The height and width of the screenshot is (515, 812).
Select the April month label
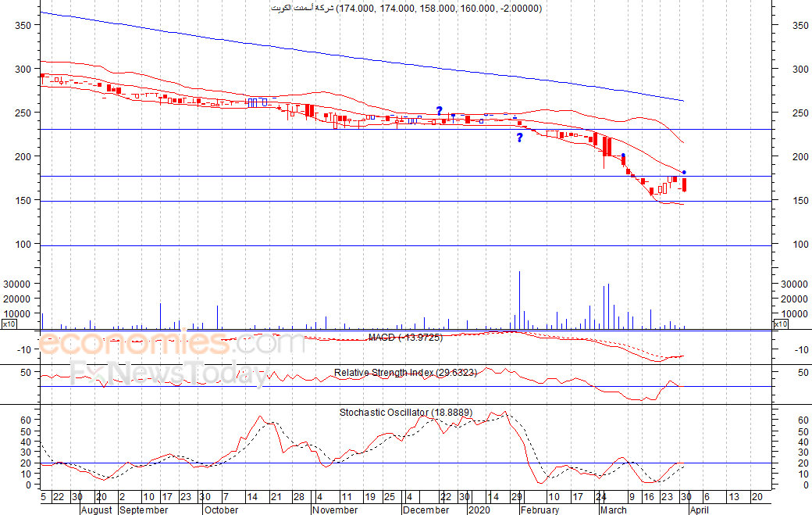(x=699, y=510)
